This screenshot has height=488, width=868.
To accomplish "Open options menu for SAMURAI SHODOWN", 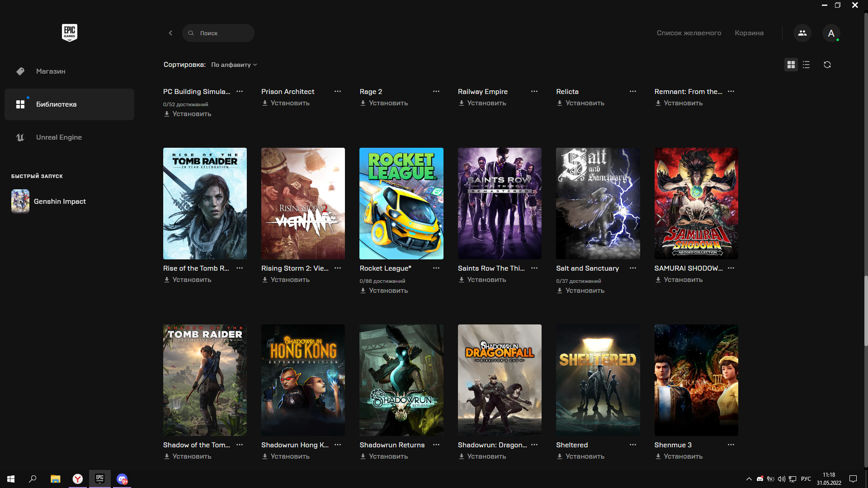I will tap(731, 268).
